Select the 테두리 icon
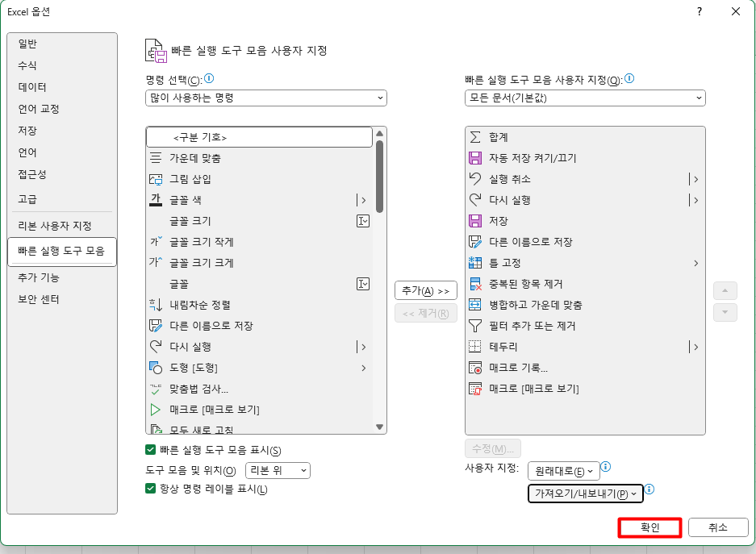The height and width of the screenshot is (554, 756). tap(475, 347)
